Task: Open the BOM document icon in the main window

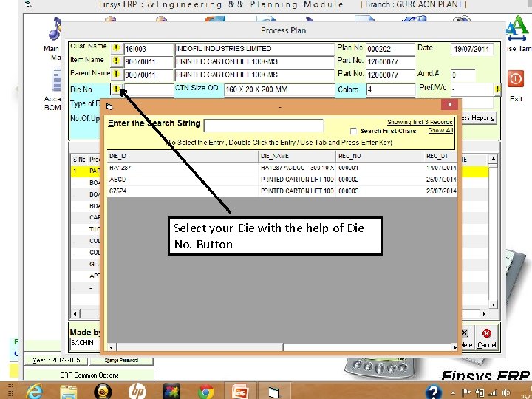Action: click(x=56, y=79)
